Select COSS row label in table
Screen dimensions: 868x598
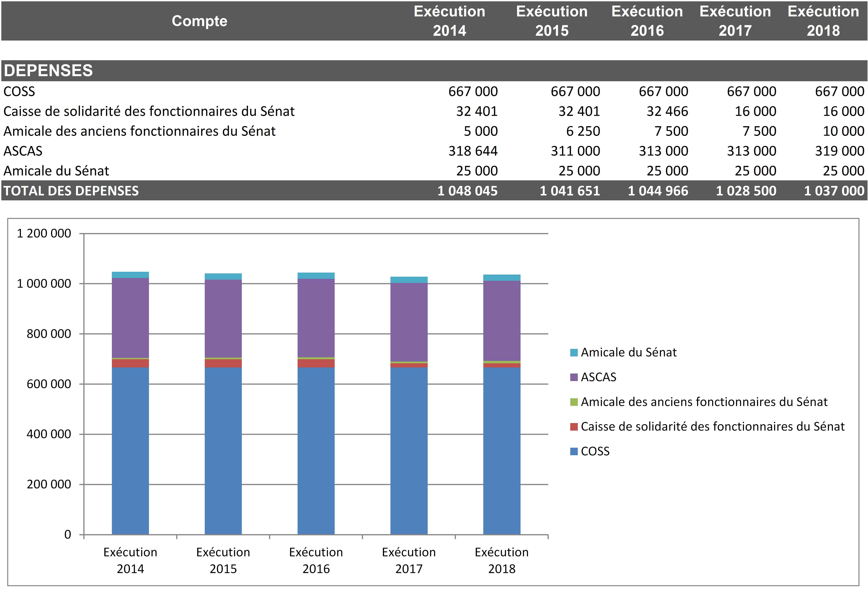tap(19, 91)
